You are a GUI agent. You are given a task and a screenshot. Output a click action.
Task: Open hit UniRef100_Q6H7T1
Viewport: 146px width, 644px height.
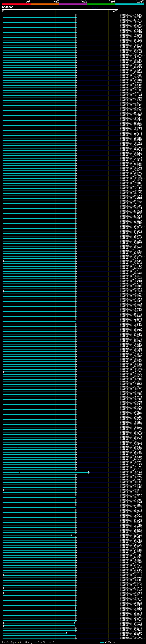(x=131, y=93)
